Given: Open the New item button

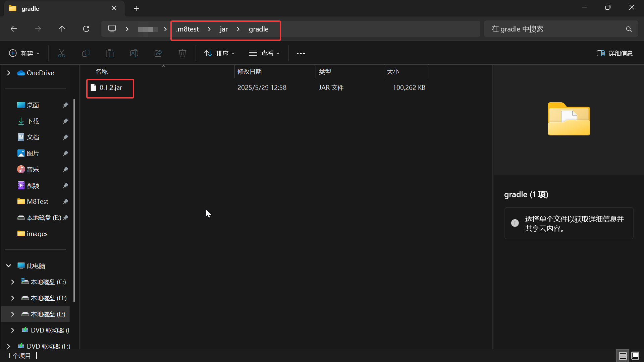Looking at the screenshot, I should pyautogui.click(x=24, y=53).
